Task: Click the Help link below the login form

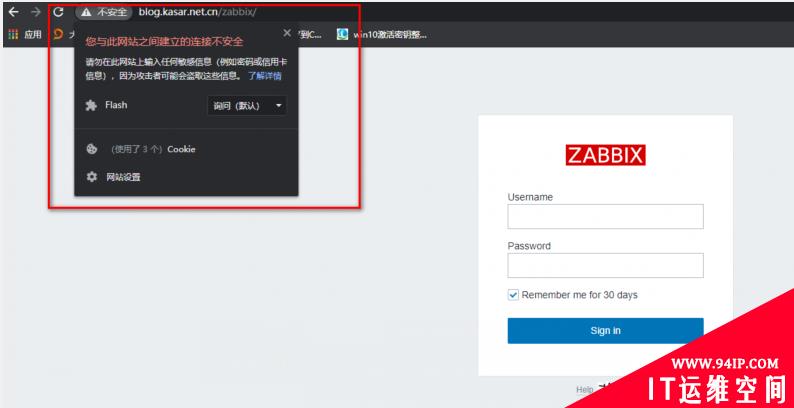Action: 584,389
